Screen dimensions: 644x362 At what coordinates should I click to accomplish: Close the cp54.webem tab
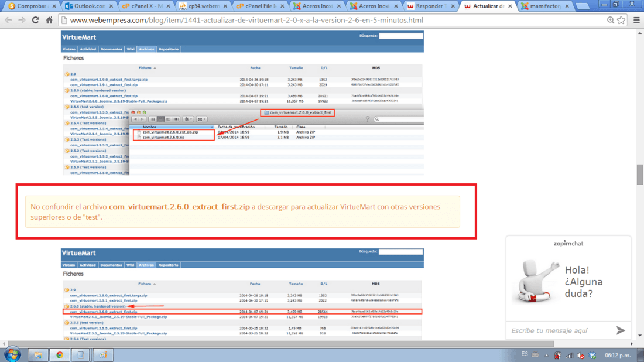pyautogui.click(x=225, y=6)
